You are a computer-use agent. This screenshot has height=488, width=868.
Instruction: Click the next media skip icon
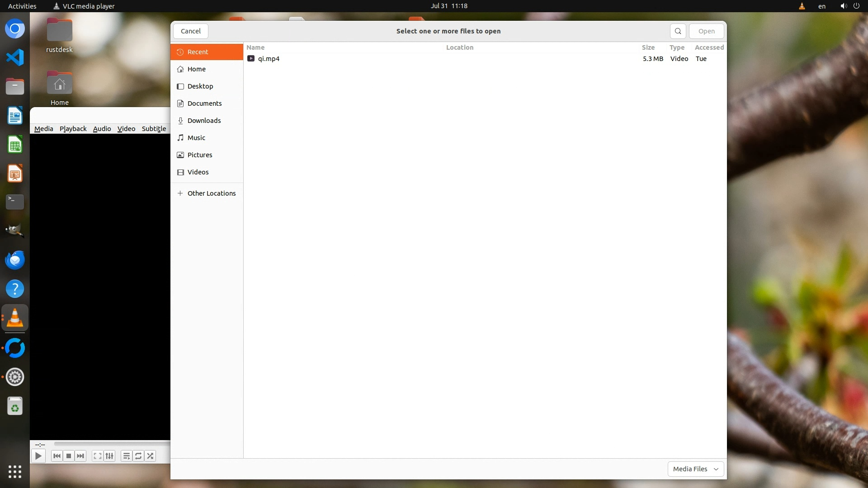(80, 456)
